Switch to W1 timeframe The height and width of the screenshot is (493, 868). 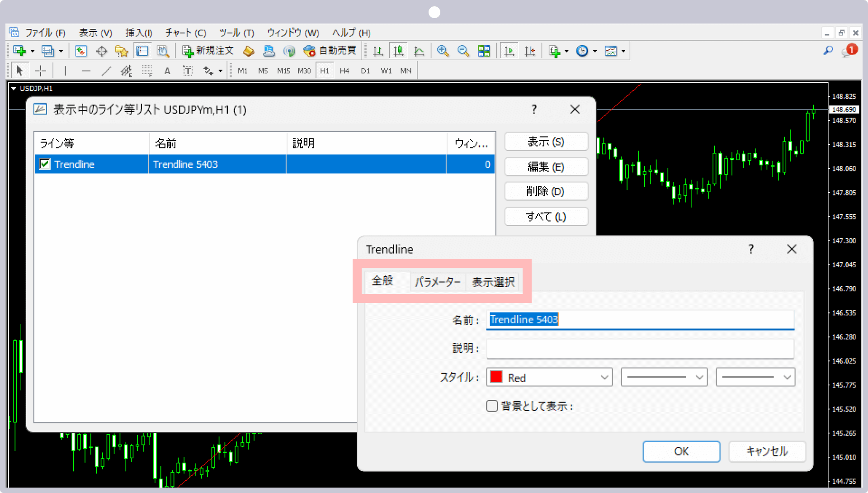pyautogui.click(x=386, y=71)
